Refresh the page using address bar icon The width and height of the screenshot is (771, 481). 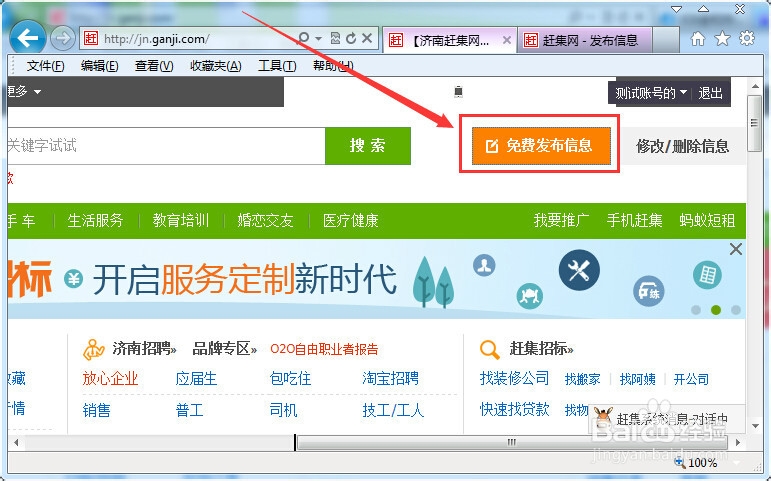(x=351, y=38)
